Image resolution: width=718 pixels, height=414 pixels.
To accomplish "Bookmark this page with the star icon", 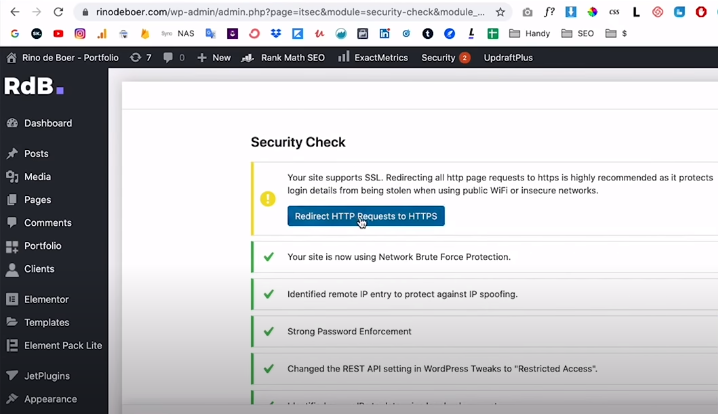I will 500,12.
